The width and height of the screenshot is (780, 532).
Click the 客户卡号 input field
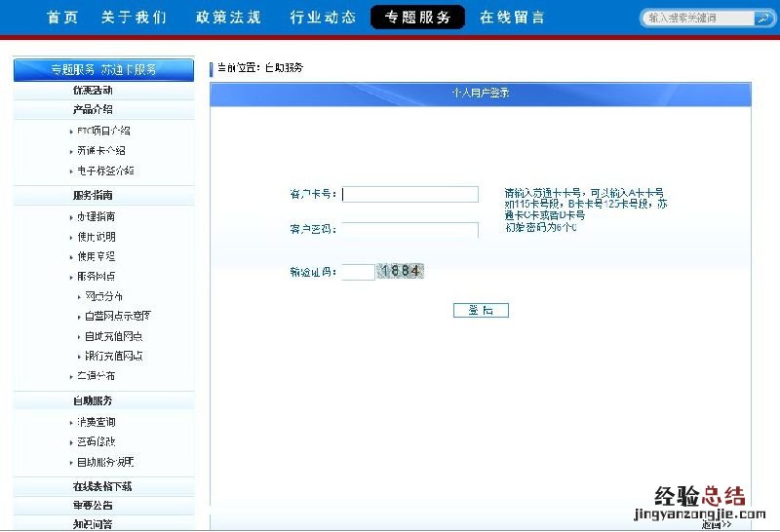click(x=410, y=194)
